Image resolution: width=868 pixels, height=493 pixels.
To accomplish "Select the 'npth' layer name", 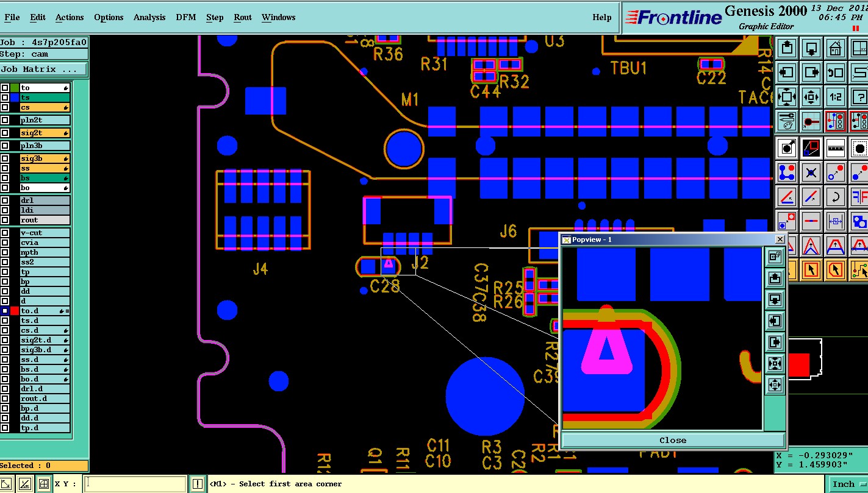I will point(45,252).
